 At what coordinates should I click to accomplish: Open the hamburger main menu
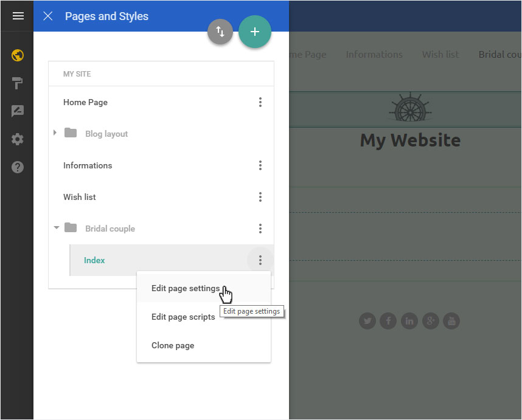tap(18, 16)
